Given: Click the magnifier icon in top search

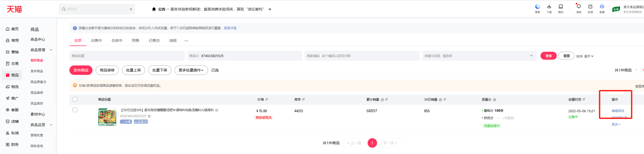Looking at the screenshot, I should pyautogui.click(x=64, y=9).
